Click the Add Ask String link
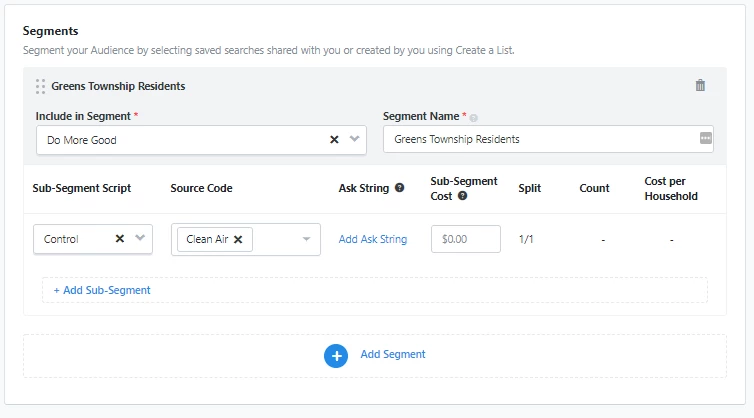The width and height of the screenshot is (754, 418). point(372,239)
